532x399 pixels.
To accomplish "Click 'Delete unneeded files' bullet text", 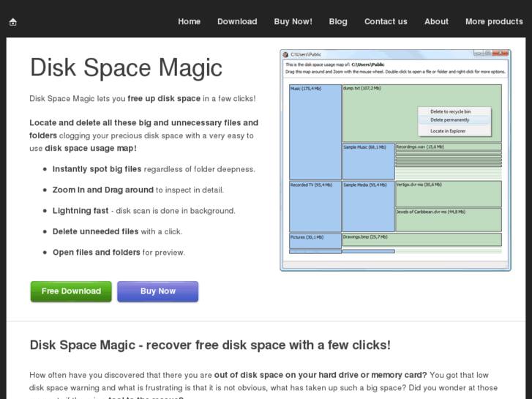I will pyautogui.click(x=95, y=231).
